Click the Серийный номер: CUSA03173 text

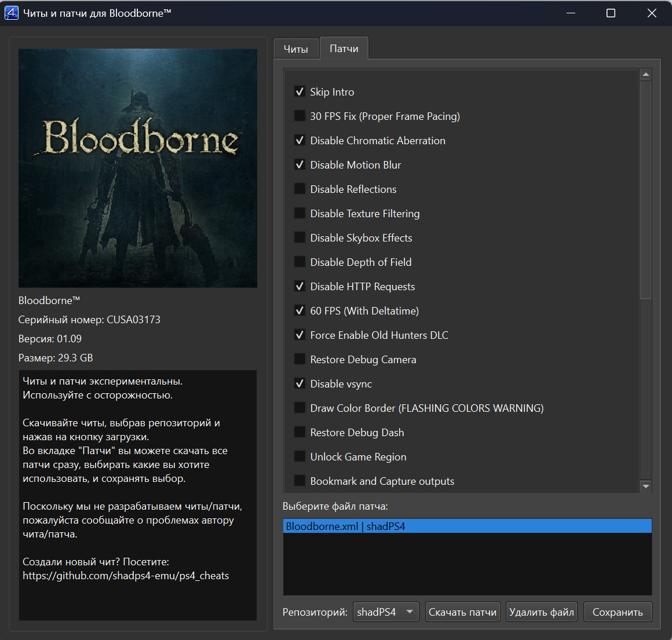(x=89, y=320)
